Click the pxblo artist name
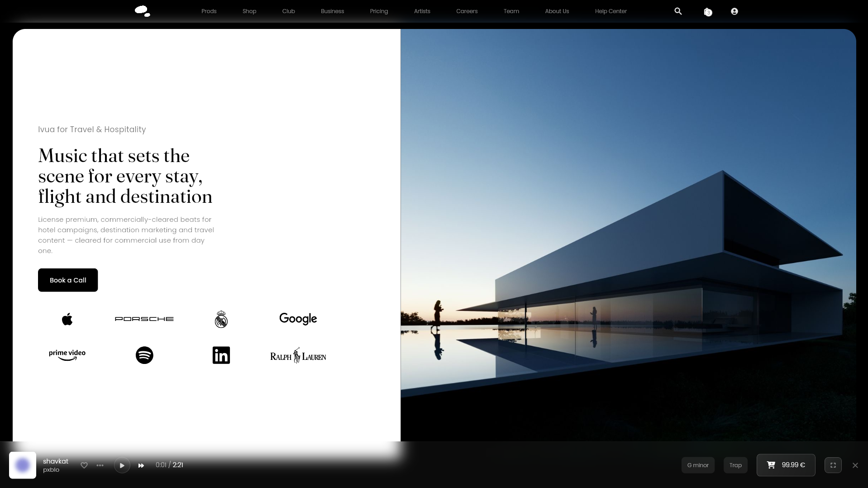 (51, 470)
